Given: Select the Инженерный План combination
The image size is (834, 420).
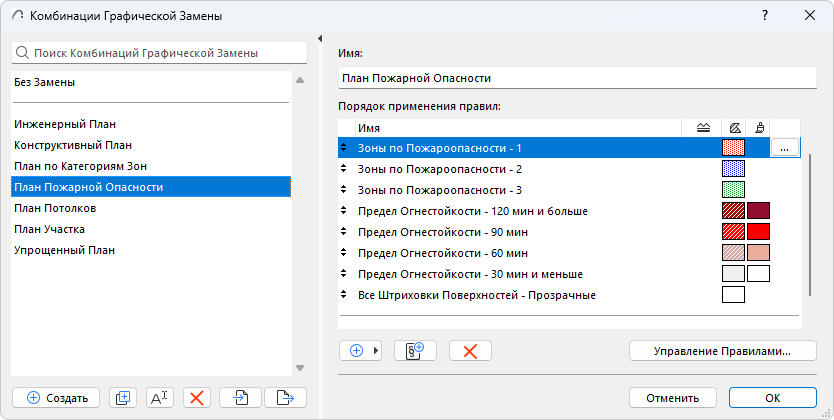Looking at the screenshot, I should (x=66, y=124).
